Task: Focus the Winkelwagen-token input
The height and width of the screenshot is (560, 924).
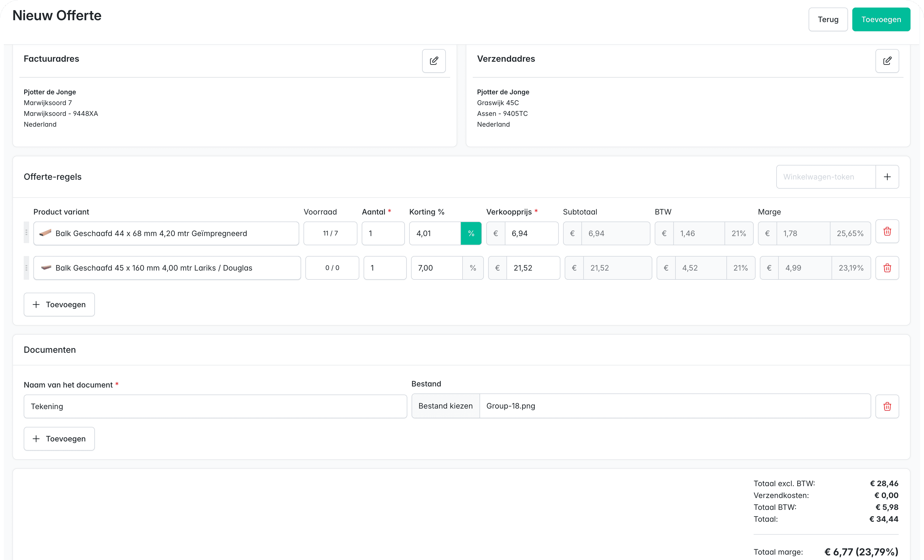Action: click(x=826, y=177)
